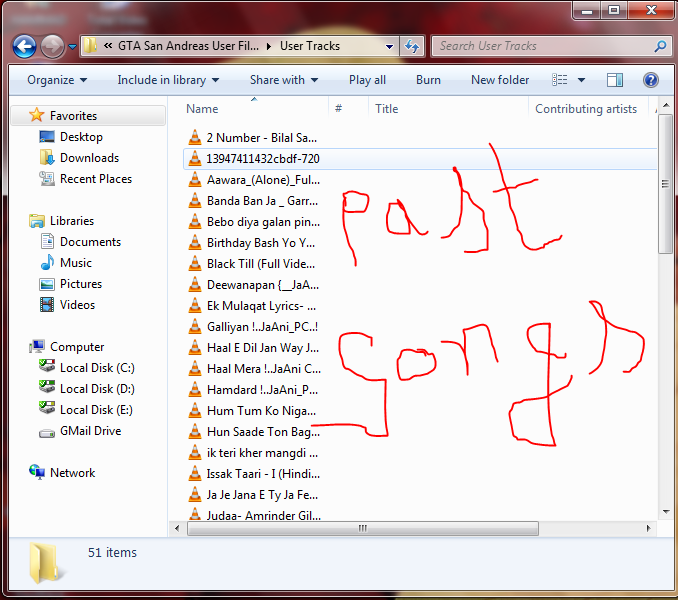678x600 pixels.
Task: Click VLC icon of Ek Mulaqat Lyrics-
Action: click(195, 306)
